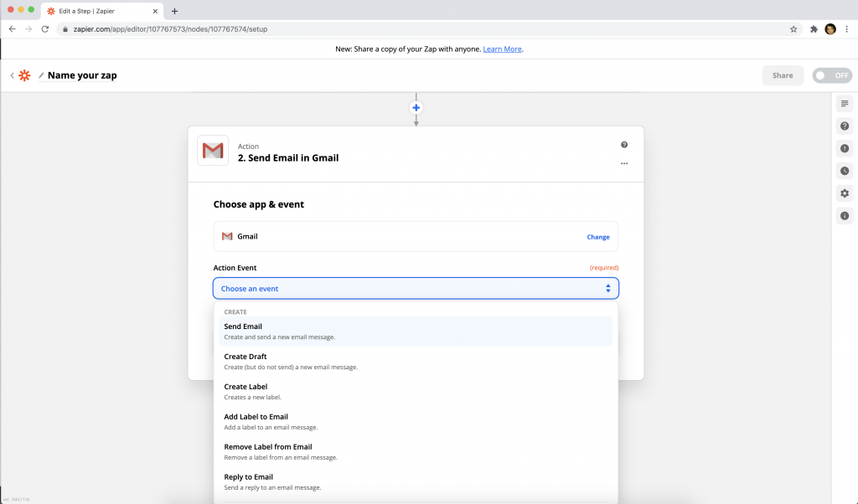Navigate back in the browser
858x504 pixels.
[x=12, y=29]
